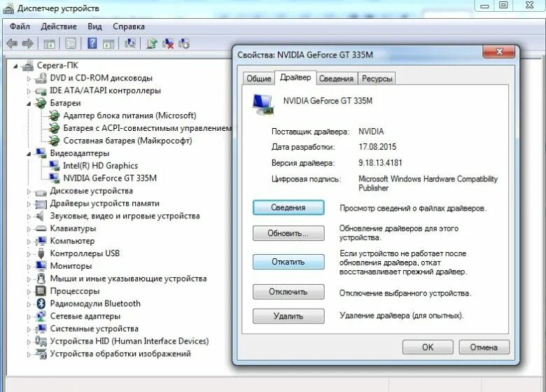Click the Help question mark toolbar icon

coord(92,43)
